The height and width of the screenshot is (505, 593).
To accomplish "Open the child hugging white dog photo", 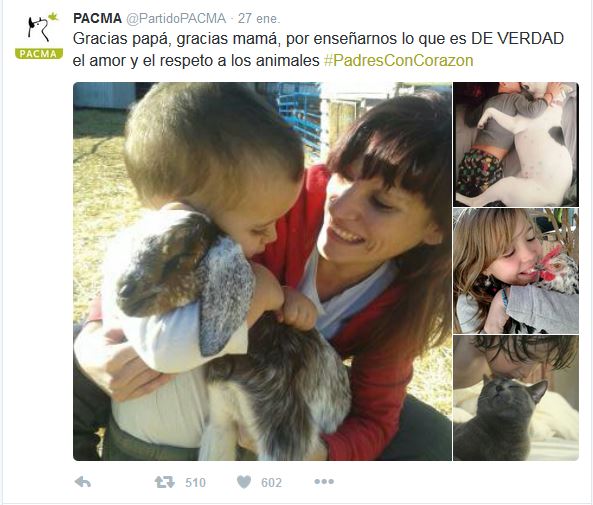I will 516,144.
